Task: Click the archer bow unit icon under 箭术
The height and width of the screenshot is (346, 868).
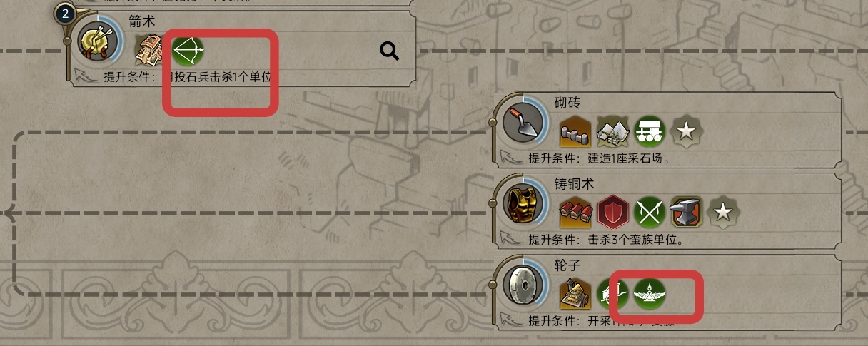Action: pyautogui.click(x=188, y=51)
